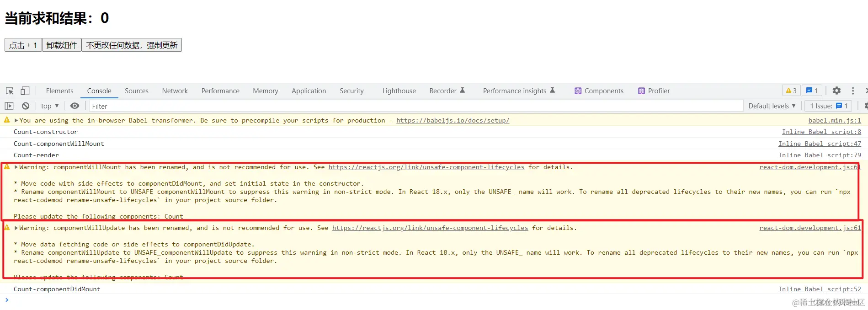868x310 pixels.
Task: Click the Performance insights flask icon
Action: click(x=552, y=91)
